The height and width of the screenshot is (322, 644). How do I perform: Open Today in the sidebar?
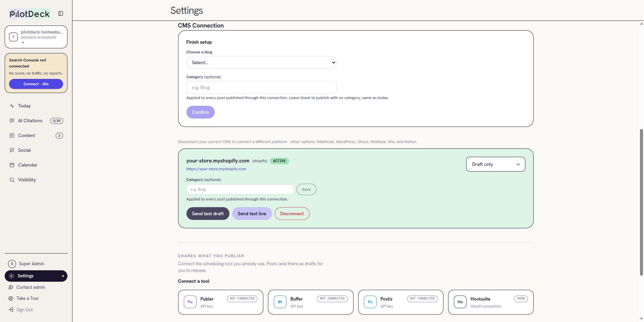(36, 106)
